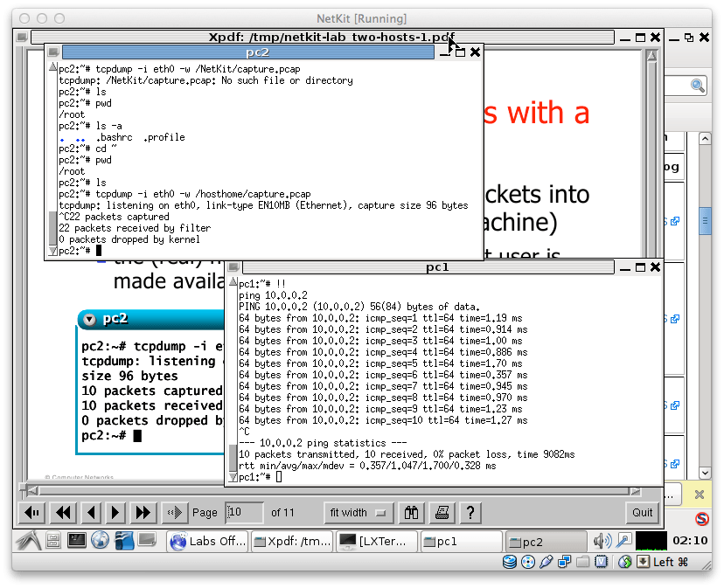
Task: Click VirtualBox hard disk status icon
Action: pos(509,562)
